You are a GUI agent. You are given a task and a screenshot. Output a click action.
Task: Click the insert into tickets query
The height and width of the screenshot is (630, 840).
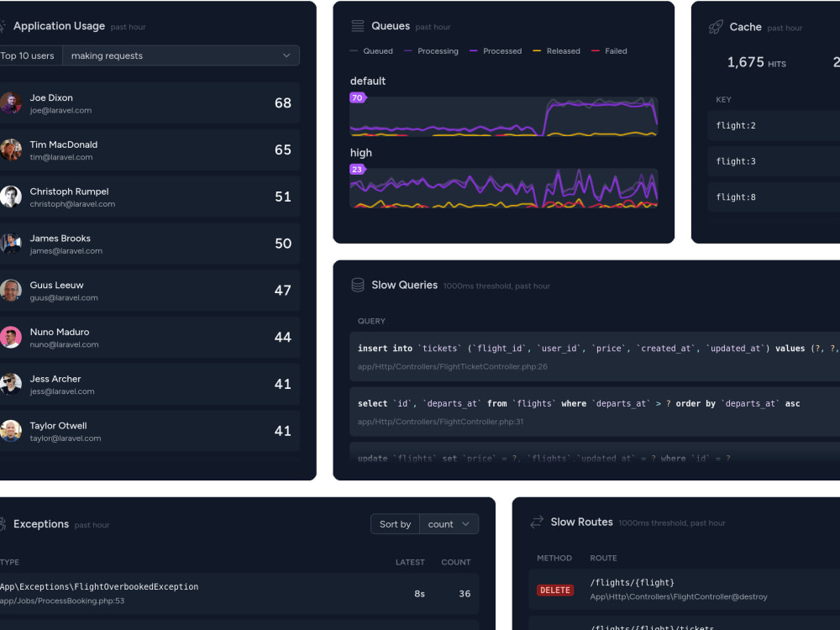(598, 349)
